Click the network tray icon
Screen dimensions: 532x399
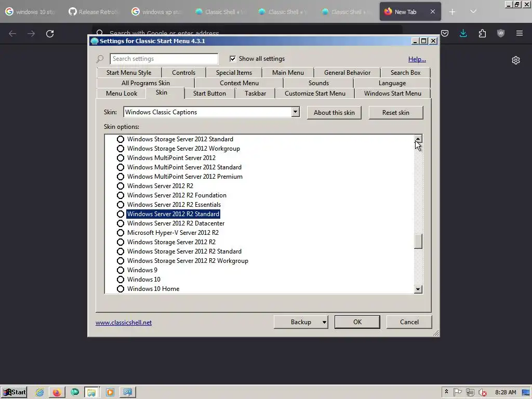click(x=470, y=392)
